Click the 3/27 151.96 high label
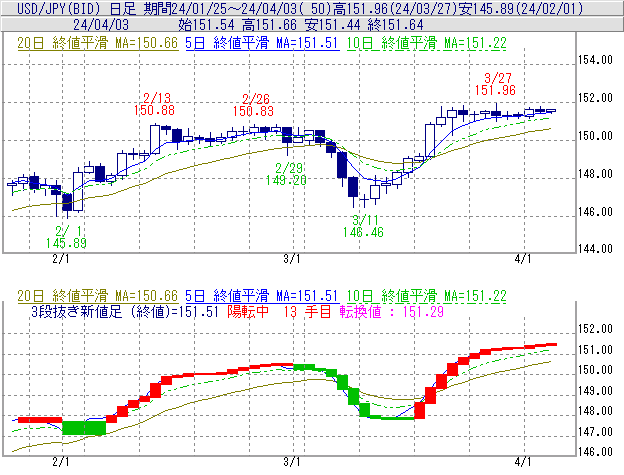The image size is (624, 475). 495,84
